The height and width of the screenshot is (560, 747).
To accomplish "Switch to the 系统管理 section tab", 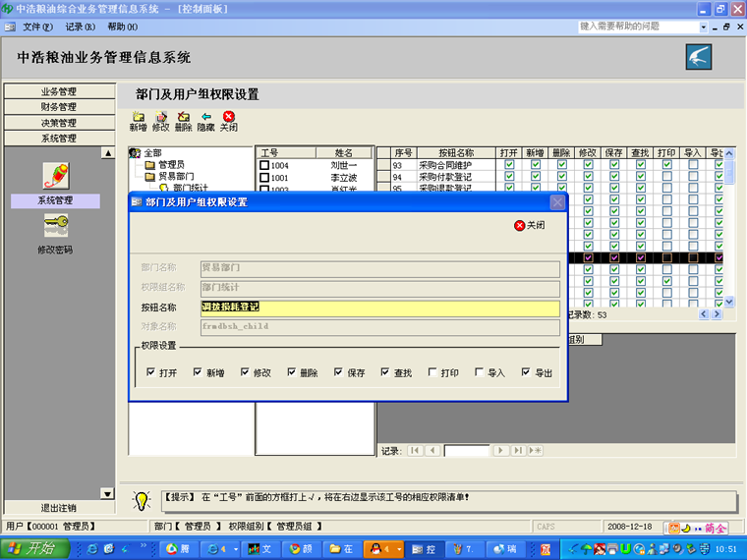I will (x=59, y=139).
